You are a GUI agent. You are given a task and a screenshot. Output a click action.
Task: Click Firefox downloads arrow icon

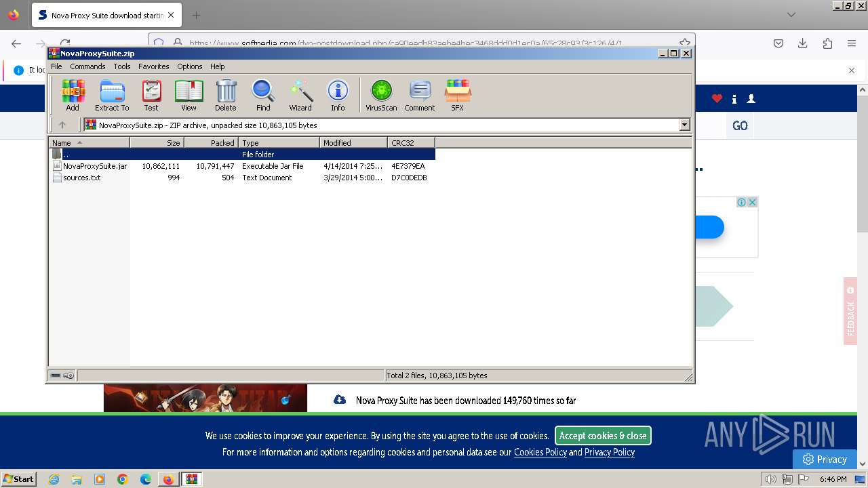coord(803,43)
